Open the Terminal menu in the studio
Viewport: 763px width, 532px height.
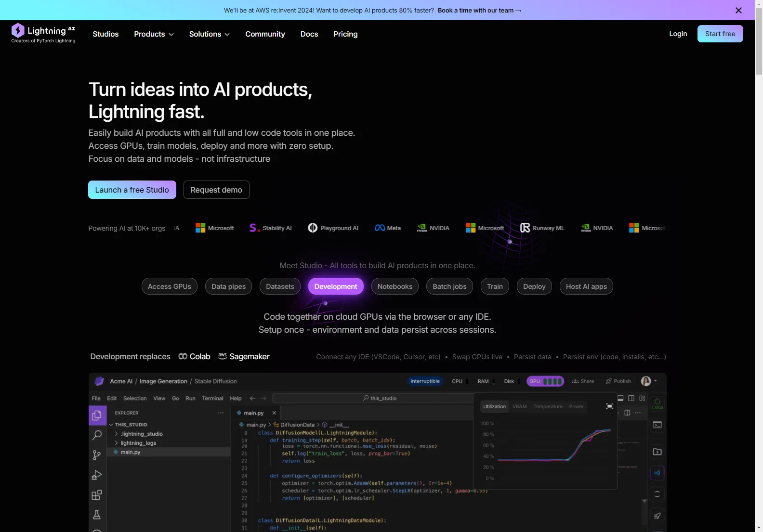(x=212, y=398)
